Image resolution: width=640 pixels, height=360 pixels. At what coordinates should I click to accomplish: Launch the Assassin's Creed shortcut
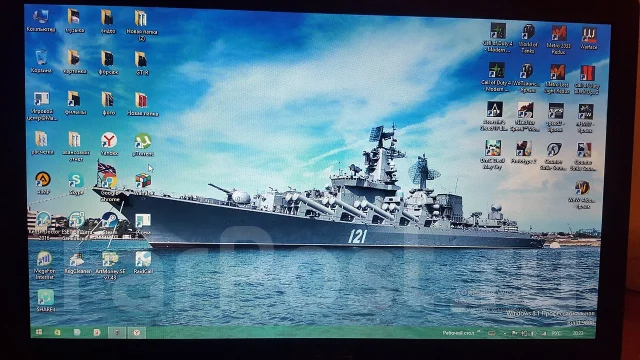pyautogui.click(x=494, y=116)
